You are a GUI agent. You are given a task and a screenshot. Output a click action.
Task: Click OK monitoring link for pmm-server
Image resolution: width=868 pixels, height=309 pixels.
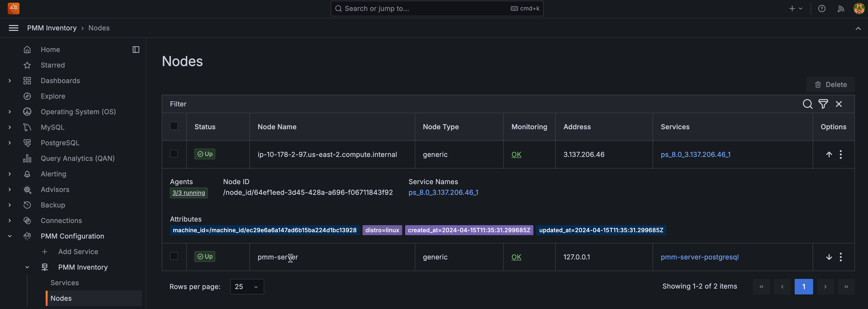click(x=516, y=257)
